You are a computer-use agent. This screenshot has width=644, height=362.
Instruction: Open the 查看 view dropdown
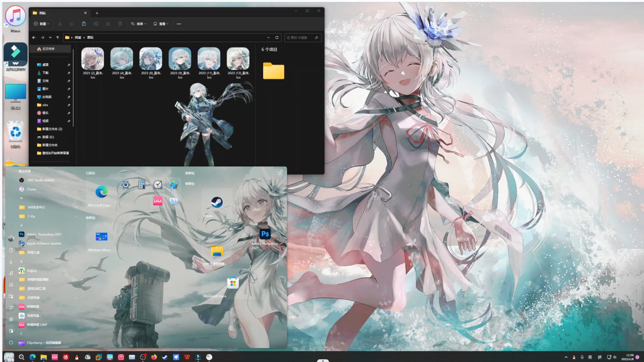point(161,24)
